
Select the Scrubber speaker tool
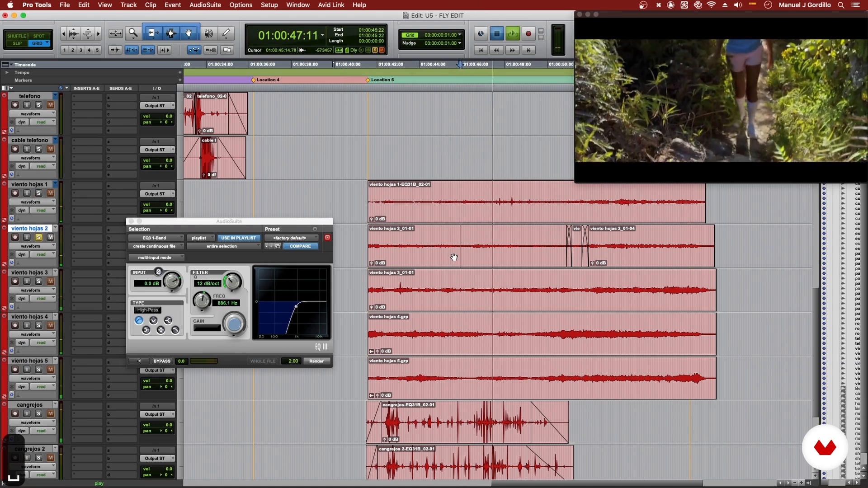(208, 33)
